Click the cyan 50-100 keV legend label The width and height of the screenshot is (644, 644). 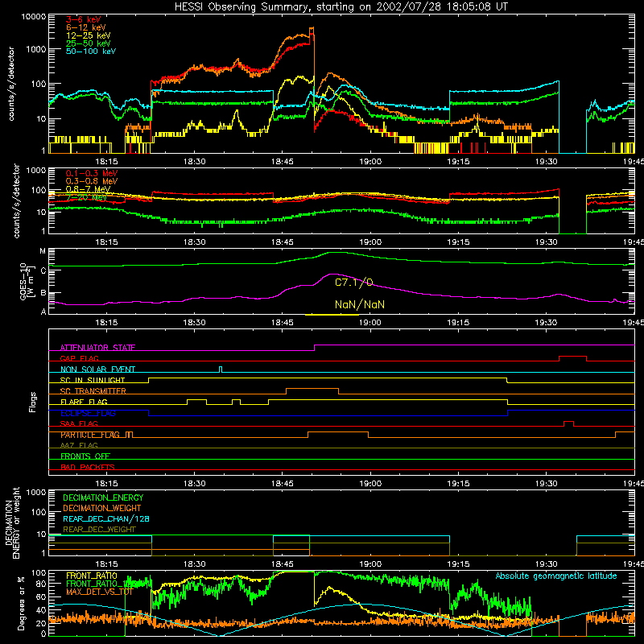point(91,52)
